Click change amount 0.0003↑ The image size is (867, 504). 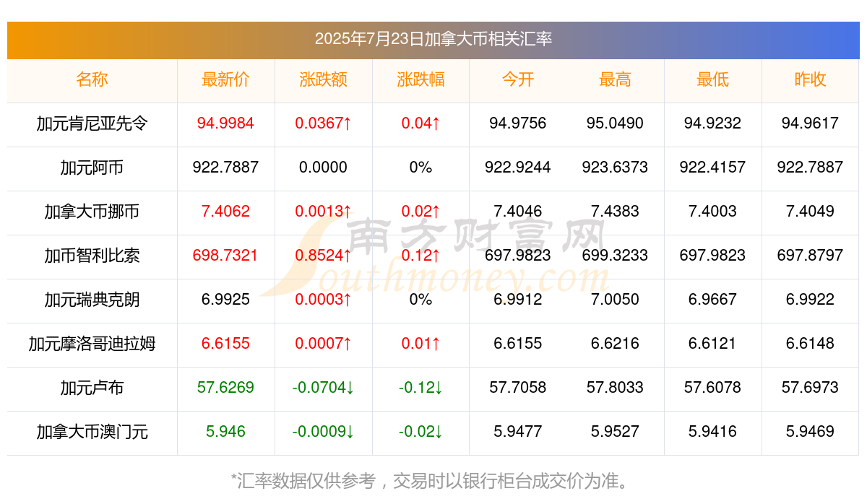point(323,300)
